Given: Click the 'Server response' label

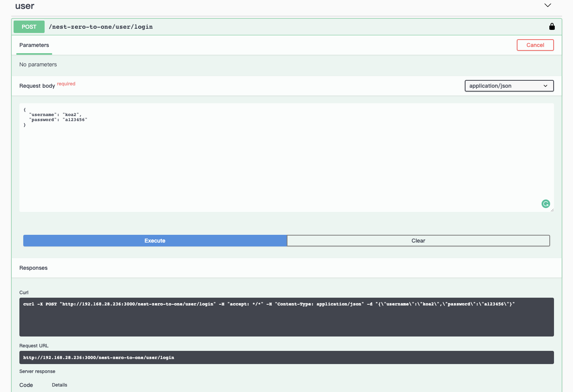Looking at the screenshot, I should point(37,371).
